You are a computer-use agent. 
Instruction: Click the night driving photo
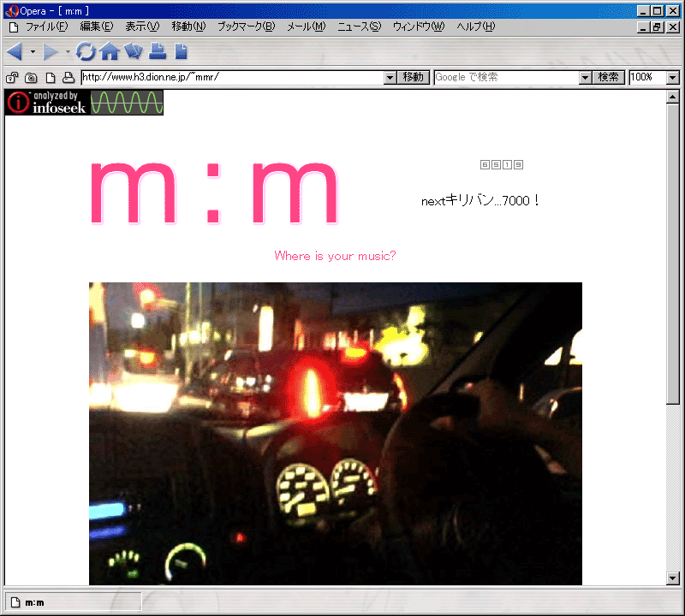pos(336,434)
